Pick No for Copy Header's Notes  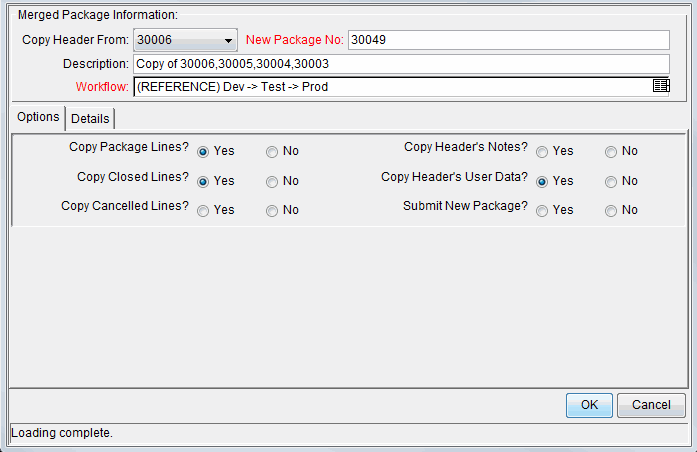611,152
